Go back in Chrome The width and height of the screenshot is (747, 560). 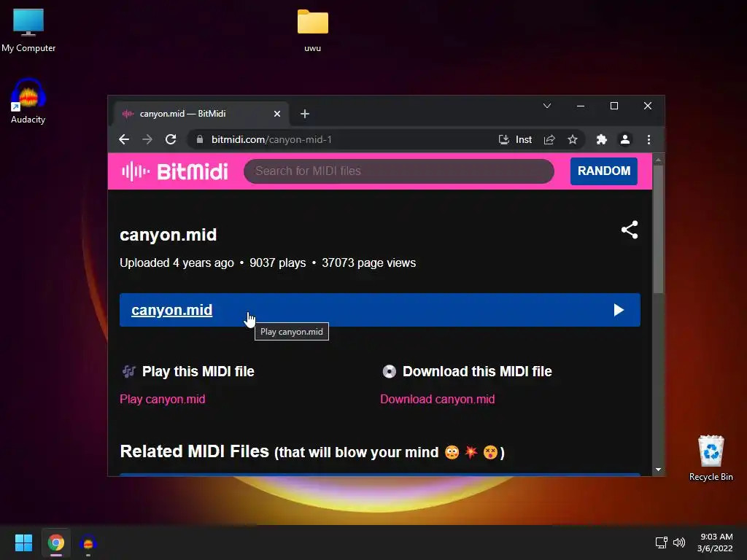[124, 139]
